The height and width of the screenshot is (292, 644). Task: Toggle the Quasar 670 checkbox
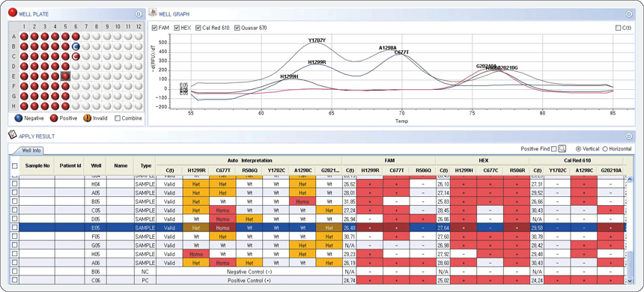tap(237, 28)
